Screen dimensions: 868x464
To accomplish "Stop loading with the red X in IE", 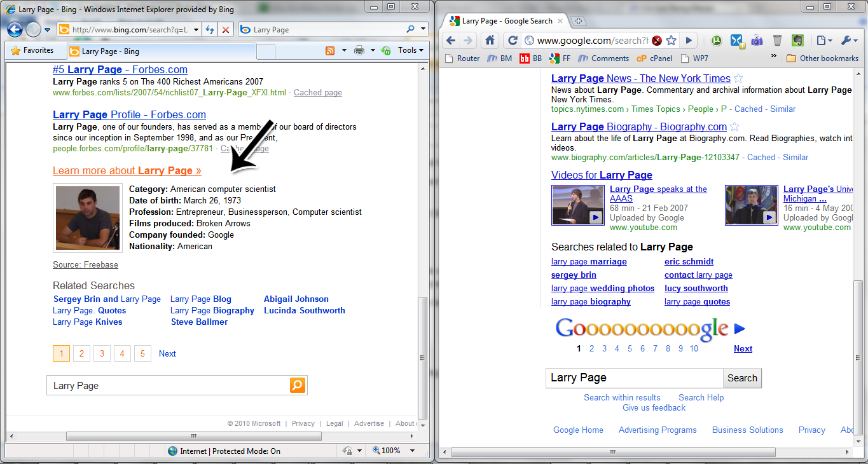I will [226, 30].
